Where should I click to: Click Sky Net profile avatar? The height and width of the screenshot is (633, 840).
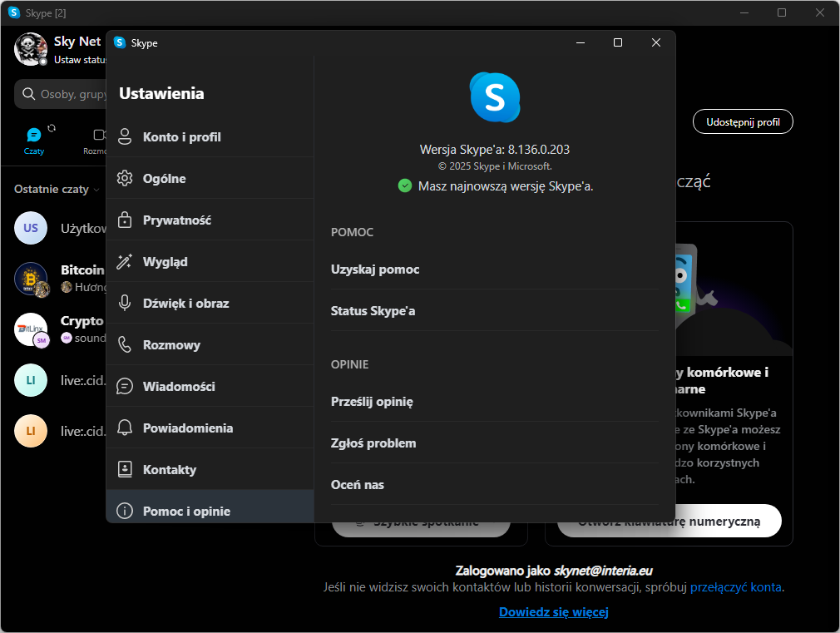(x=31, y=49)
